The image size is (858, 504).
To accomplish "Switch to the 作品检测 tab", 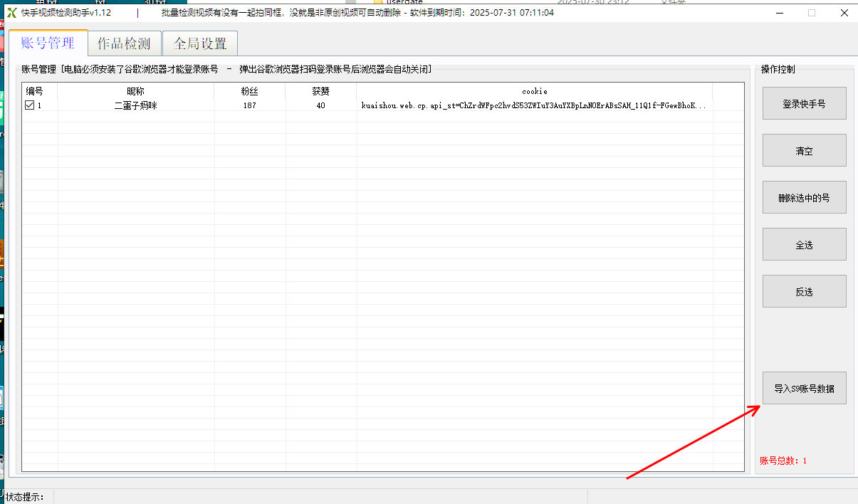I will pos(124,43).
